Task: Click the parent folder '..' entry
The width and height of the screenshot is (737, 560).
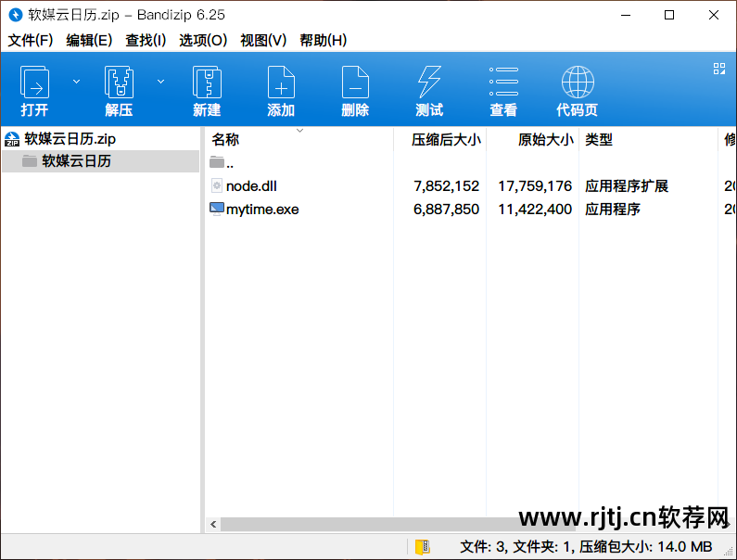Action: [222, 162]
